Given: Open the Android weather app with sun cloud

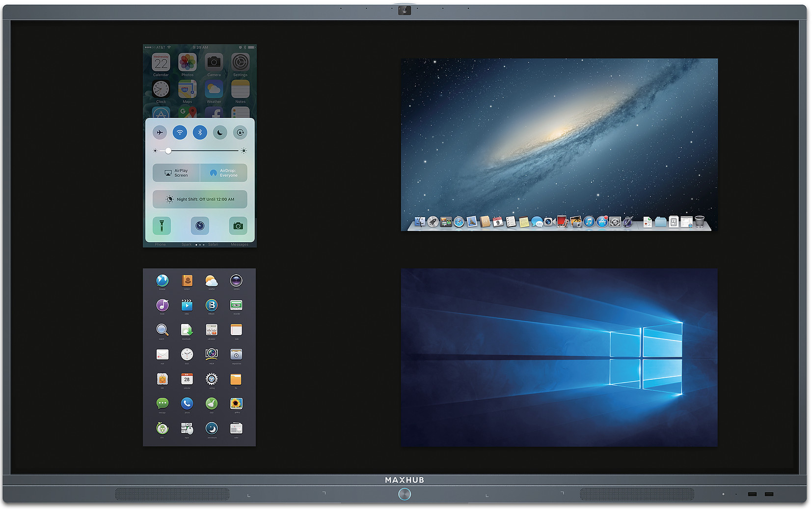Looking at the screenshot, I should [212, 280].
